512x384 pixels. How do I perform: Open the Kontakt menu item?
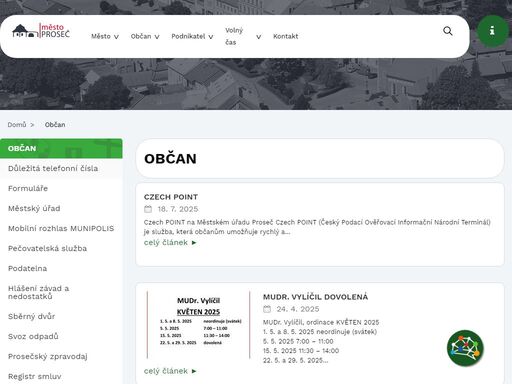[286, 36]
